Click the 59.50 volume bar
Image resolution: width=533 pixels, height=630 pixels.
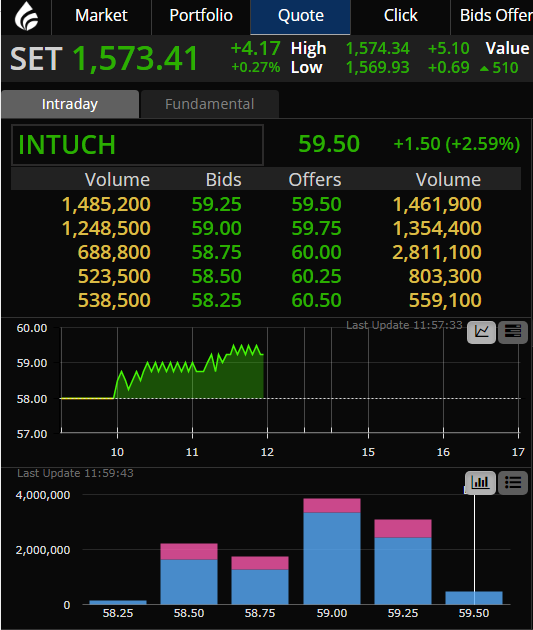point(474,598)
